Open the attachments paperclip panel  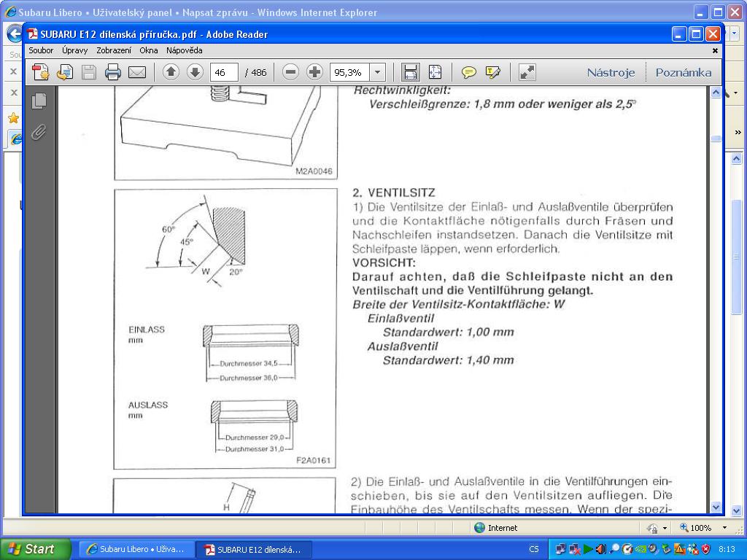[x=39, y=132]
